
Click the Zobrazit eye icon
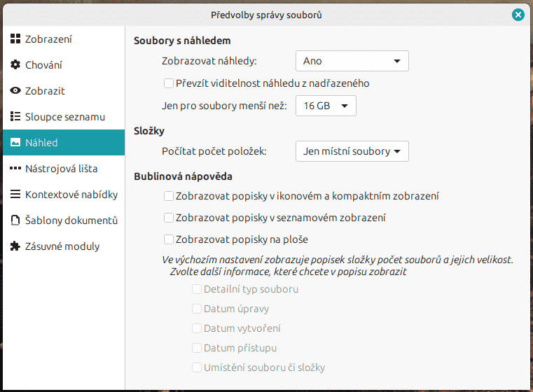[15, 91]
